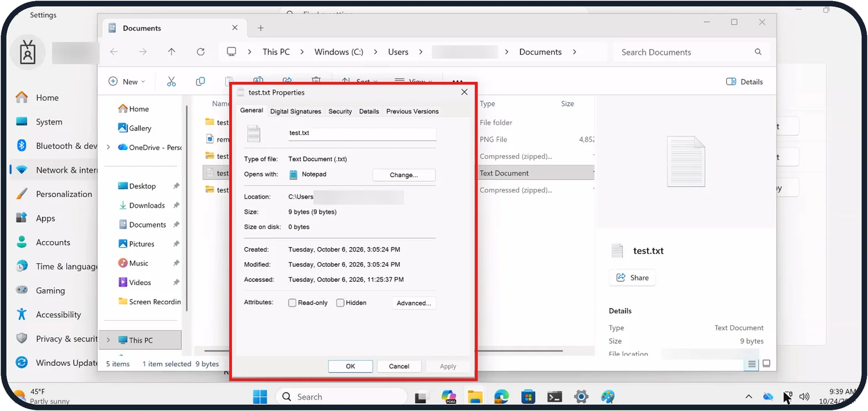Open the Details tab in Properties dialog
Image resolution: width=868 pixels, height=411 pixels.
point(369,111)
